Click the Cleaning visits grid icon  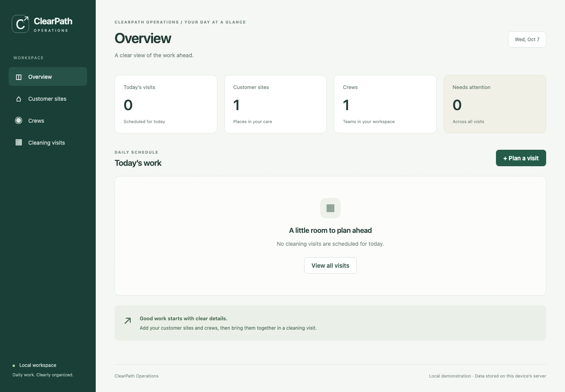point(18,142)
